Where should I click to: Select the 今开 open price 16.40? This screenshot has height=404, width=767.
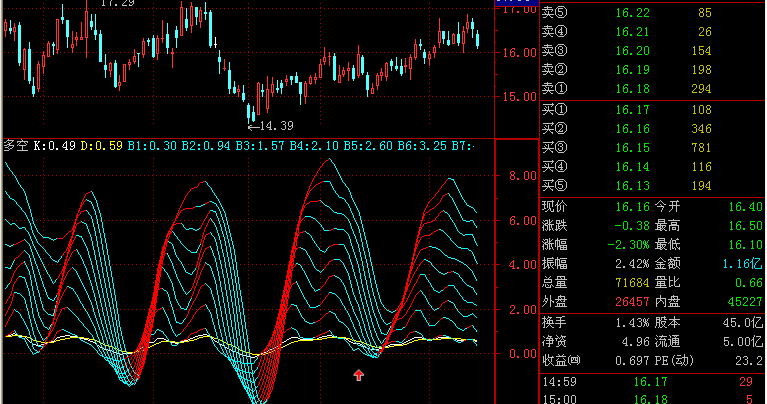click(745, 207)
